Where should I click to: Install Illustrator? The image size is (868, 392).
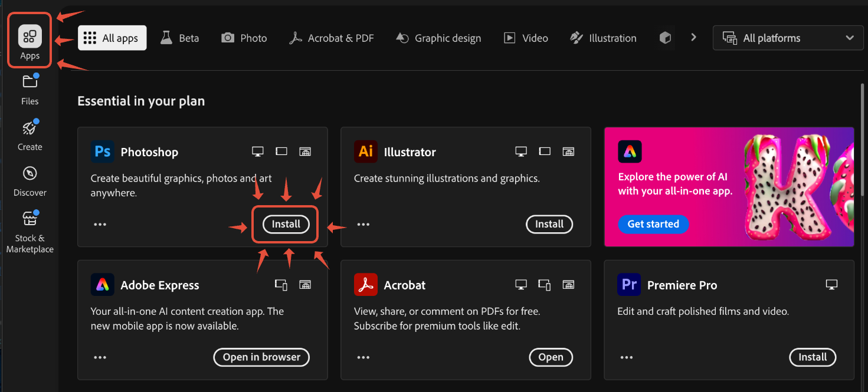[x=549, y=224]
